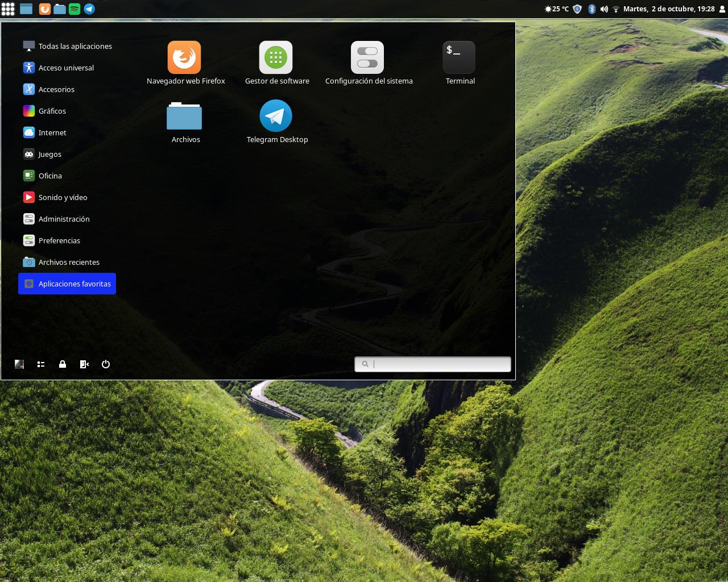Open the shield update notifier icon
Viewport: 728px width, 582px height.
[x=577, y=9]
